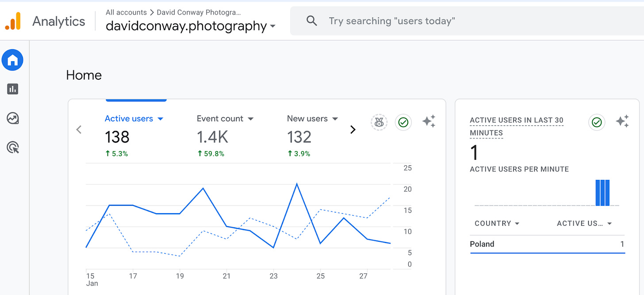
Task: Click green check icon on realtime card
Action: click(x=597, y=122)
